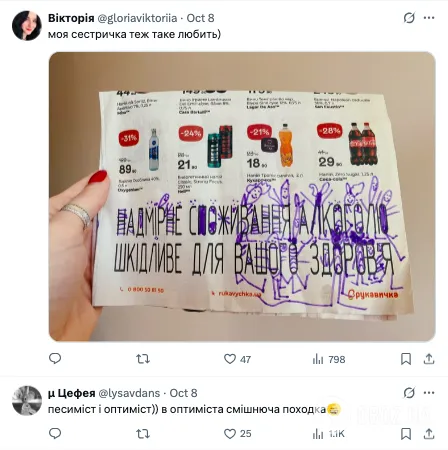Bookmark Вікторія's tweet
Image resolution: width=448 pixels, height=450 pixels.
tap(406, 359)
